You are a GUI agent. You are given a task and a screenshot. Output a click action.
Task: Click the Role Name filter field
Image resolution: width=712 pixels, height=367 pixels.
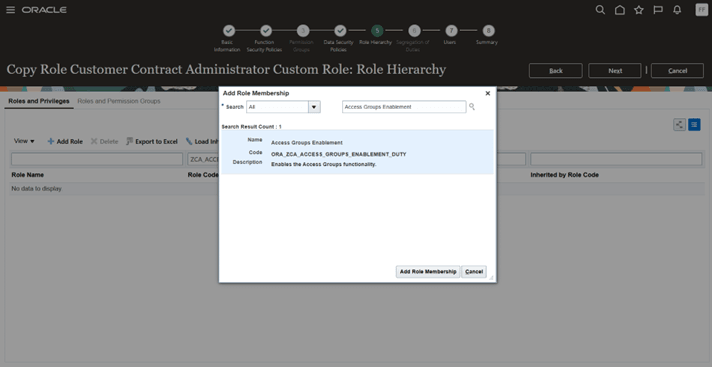tap(97, 159)
